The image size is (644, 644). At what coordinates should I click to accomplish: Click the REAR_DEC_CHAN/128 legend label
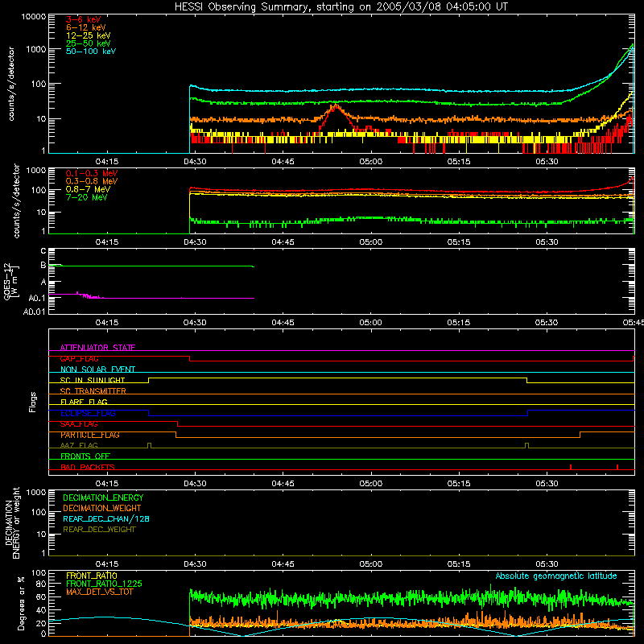coord(106,518)
